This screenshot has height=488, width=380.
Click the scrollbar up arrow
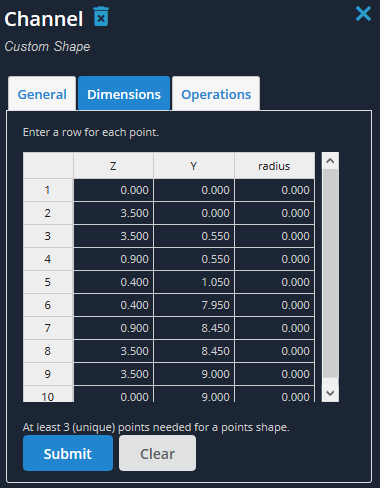pyautogui.click(x=330, y=161)
